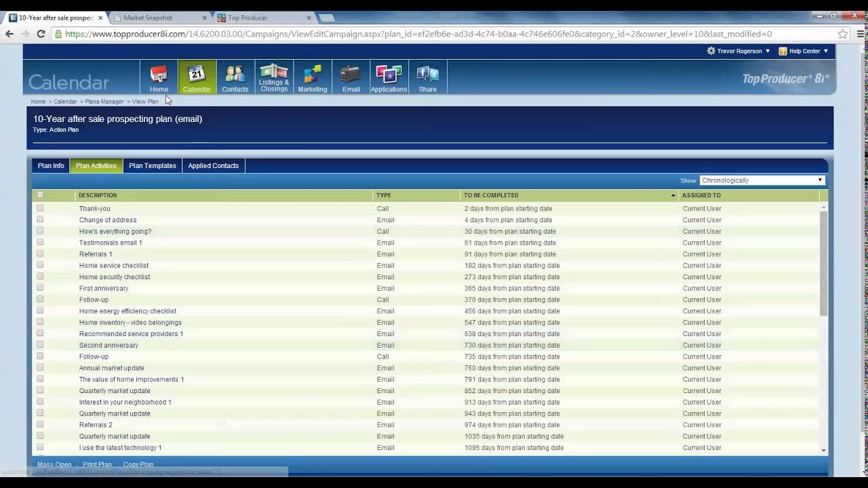Click the browser Forward arrow
868x488 pixels.
pos(25,34)
